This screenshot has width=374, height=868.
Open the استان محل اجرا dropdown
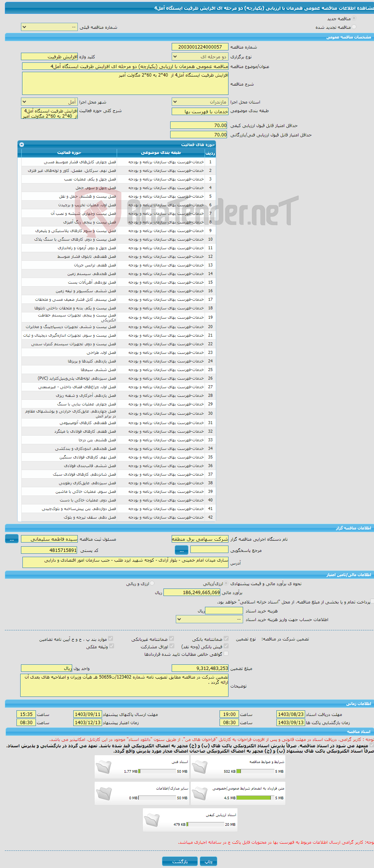[x=200, y=102]
